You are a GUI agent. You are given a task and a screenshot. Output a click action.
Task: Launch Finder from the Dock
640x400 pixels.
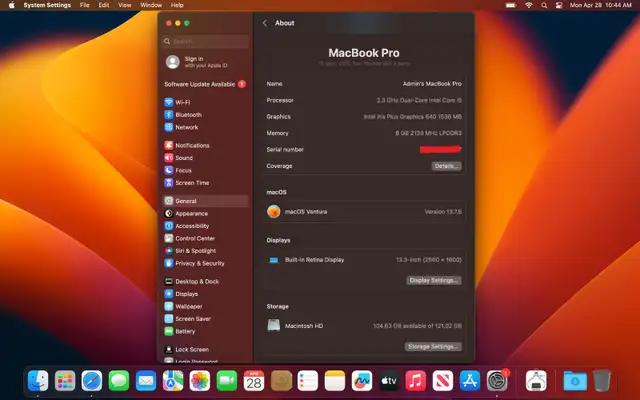tap(38, 381)
